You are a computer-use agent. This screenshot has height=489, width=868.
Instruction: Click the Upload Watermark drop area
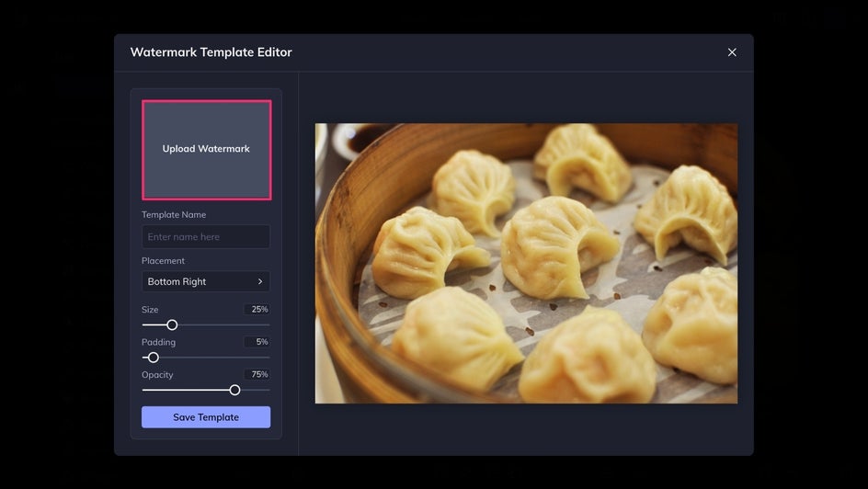(x=206, y=149)
